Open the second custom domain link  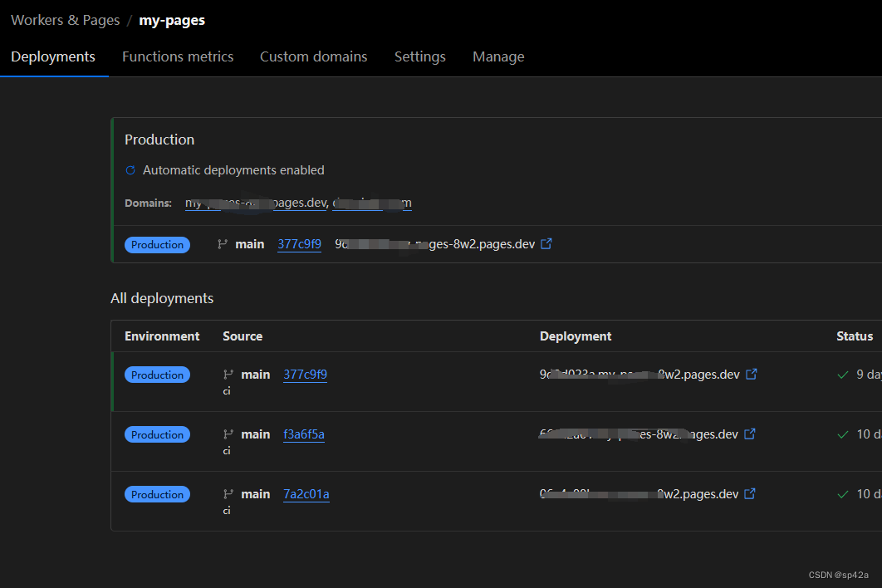[x=372, y=203]
